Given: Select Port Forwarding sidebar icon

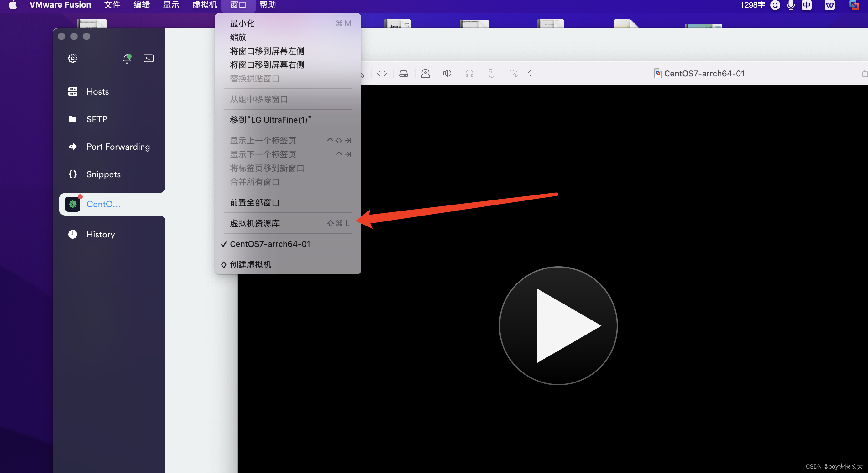Looking at the screenshot, I should point(73,146).
